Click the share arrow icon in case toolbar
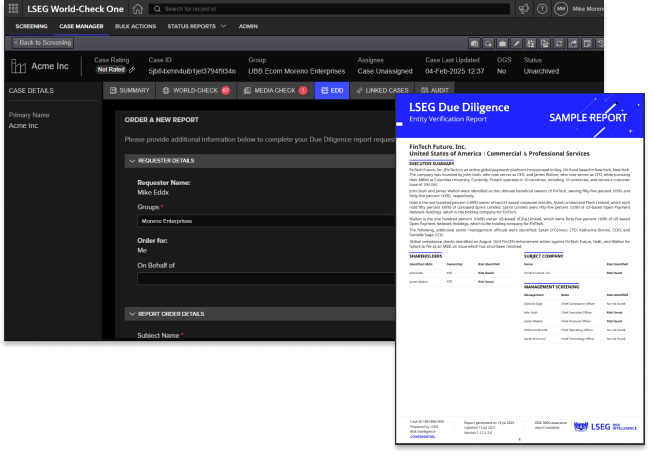 coord(572,43)
